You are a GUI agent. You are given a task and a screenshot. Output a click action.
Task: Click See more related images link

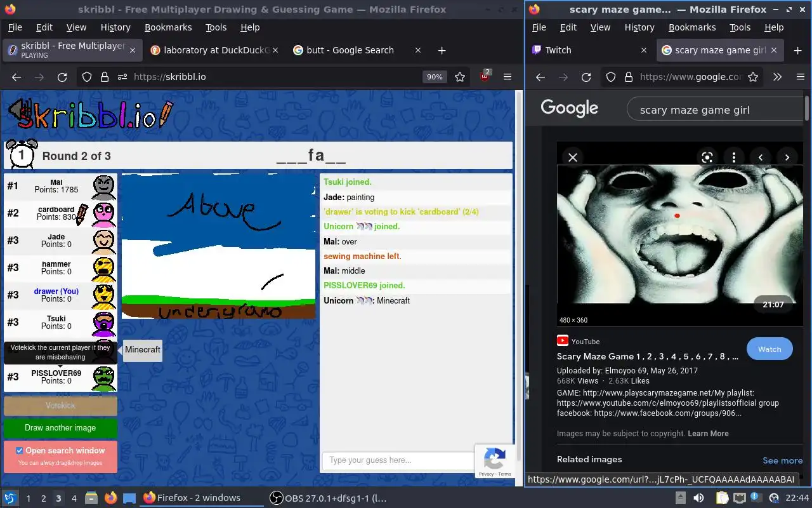pyautogui.click(x=782, y=460)
